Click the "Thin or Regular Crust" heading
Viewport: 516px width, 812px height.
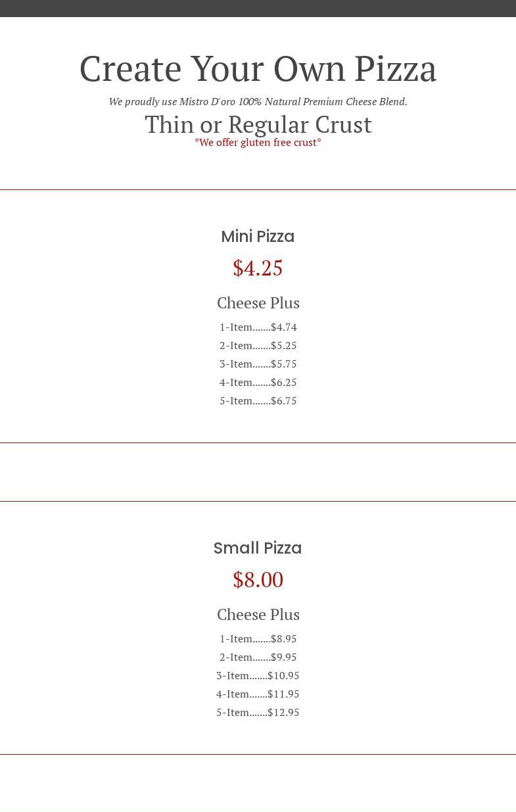coord(258,125)
